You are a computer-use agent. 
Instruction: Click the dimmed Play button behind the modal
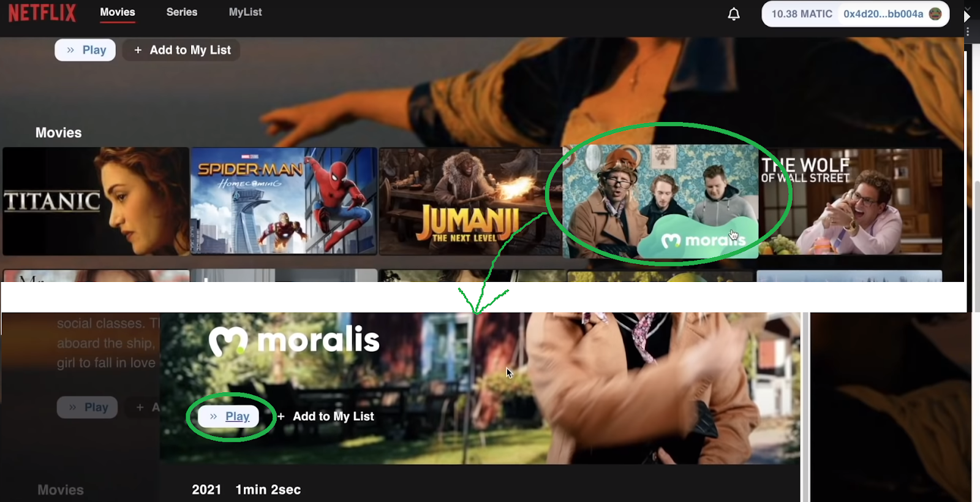(87, 407)
